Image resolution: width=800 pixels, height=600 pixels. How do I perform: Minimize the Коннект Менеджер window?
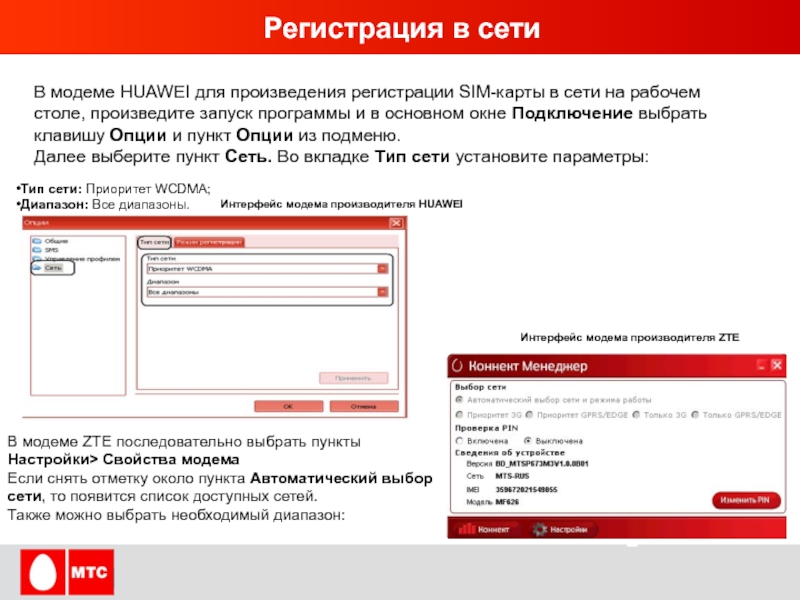pyautogui.click(x=761, y=365)
